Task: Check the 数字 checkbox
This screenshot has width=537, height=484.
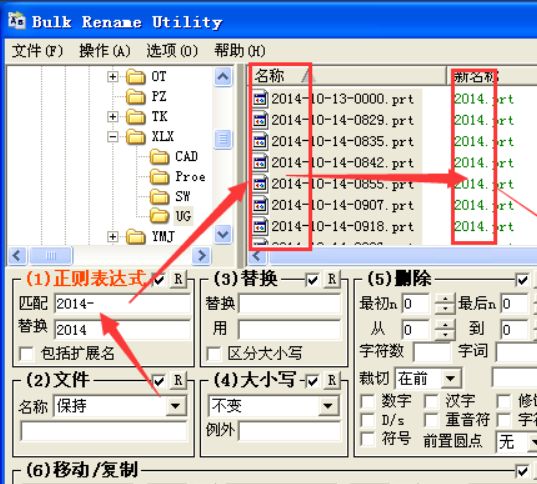Action: [367, 401]
